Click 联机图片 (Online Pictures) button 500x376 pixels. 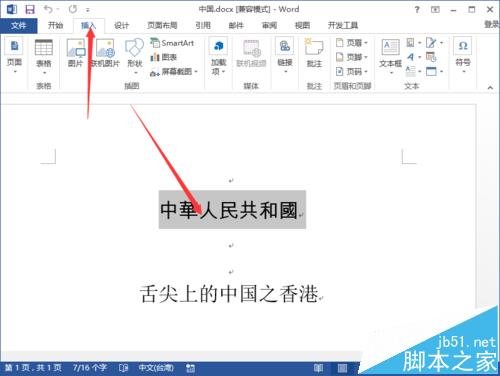click(x=105, y=53)
